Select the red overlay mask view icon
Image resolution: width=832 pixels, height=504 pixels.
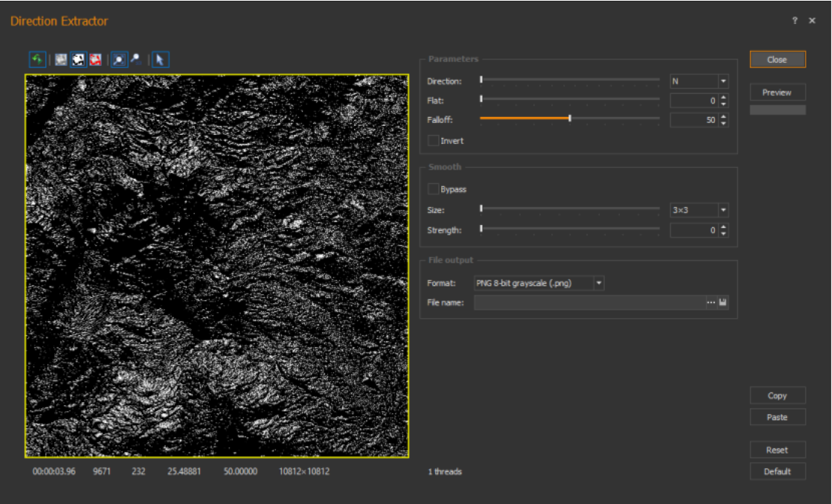coord(95,60)
